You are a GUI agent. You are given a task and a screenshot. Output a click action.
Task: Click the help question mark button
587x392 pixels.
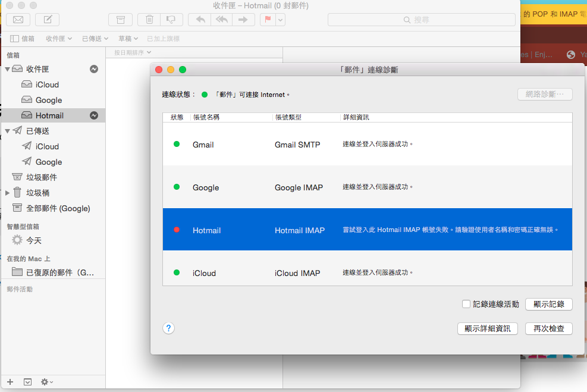168,328
